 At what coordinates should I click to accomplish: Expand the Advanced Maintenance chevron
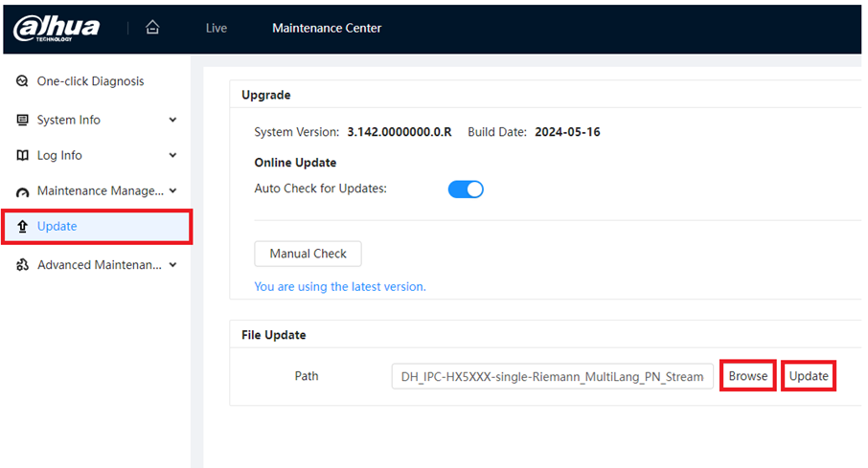(x=172, y=264)
